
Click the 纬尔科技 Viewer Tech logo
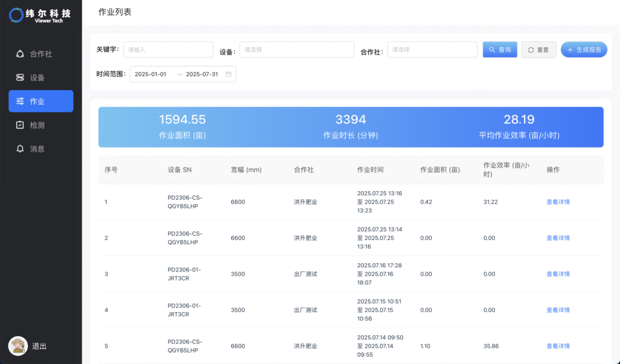[x=41, y=15]
